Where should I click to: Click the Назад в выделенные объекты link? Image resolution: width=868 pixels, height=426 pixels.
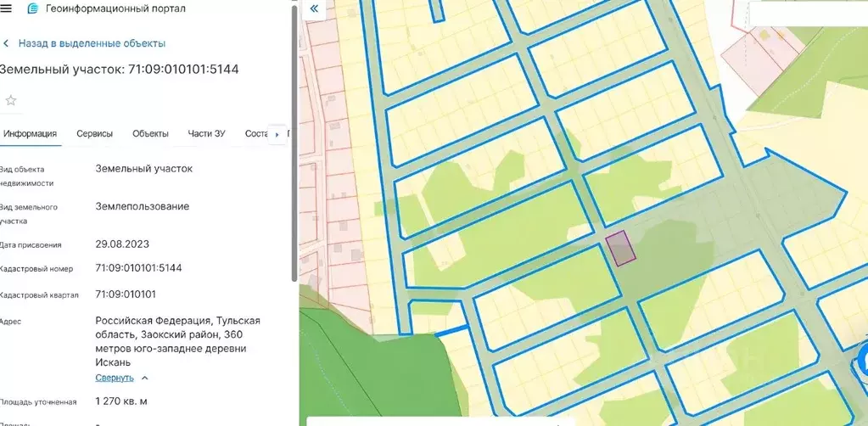[92, 43]
